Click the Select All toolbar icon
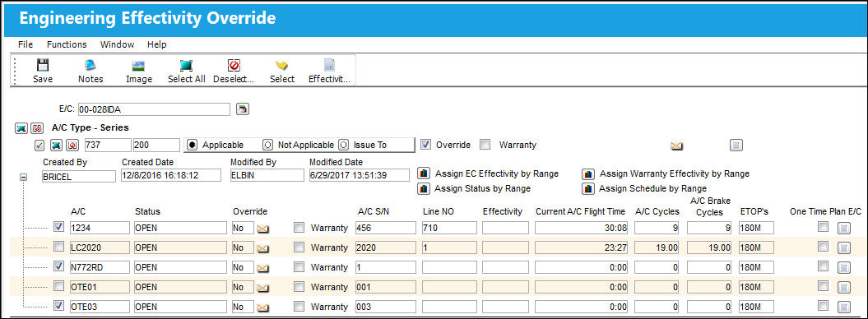This screenshot has height=319, width=868. tap(187, 66)
